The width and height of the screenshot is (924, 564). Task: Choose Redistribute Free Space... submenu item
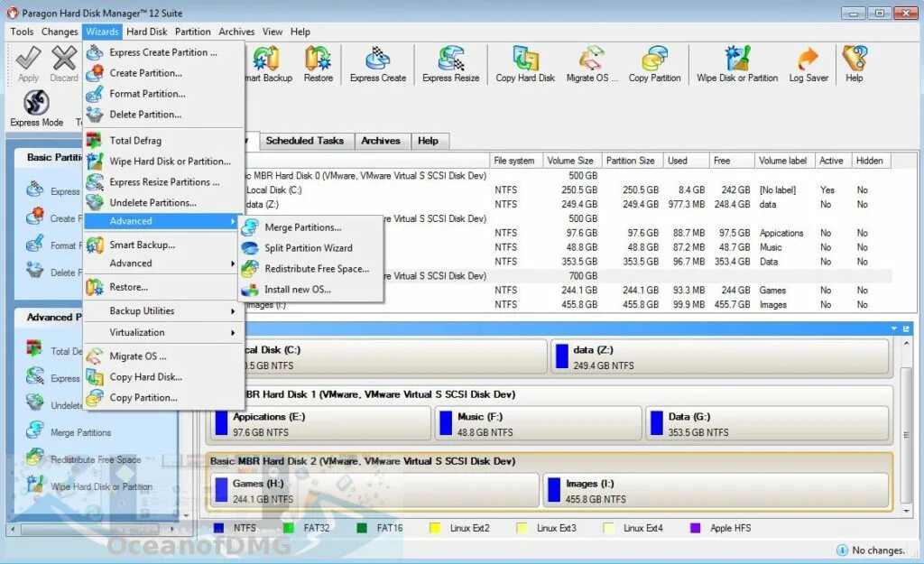tap(311, 269)
